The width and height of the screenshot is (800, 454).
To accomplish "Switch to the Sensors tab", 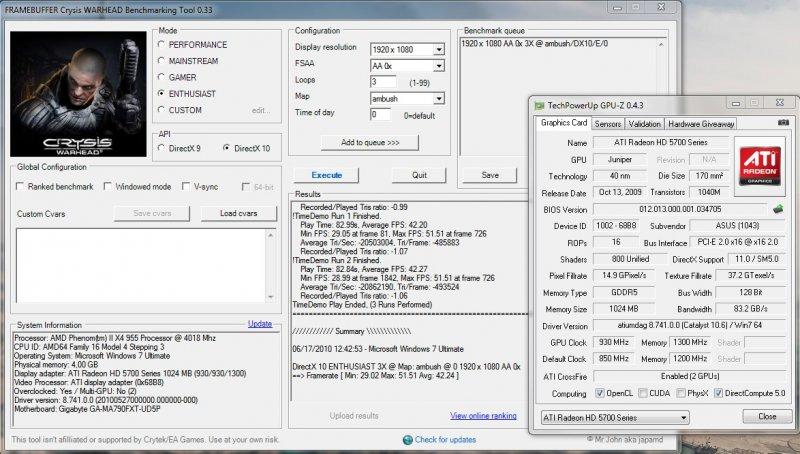I will pyautogui.click(x=608, y=124).
